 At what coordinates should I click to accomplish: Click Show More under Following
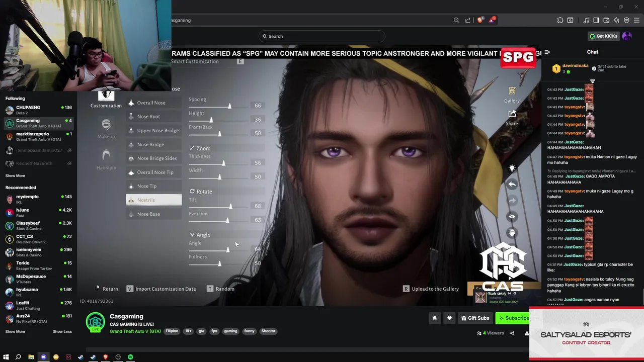point(15,176)
